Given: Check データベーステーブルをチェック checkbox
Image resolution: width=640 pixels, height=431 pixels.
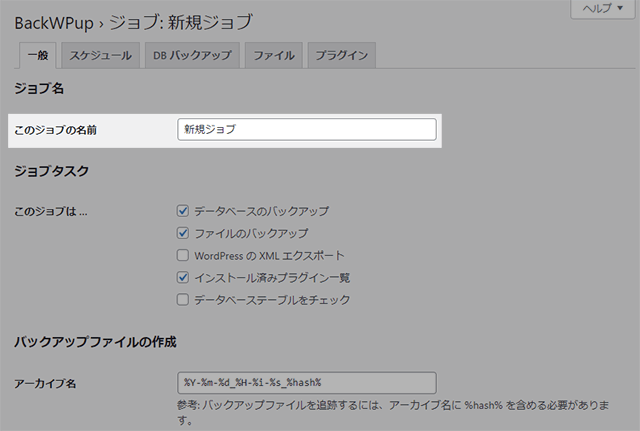Looking at the screenshot, I should (183, 299).
